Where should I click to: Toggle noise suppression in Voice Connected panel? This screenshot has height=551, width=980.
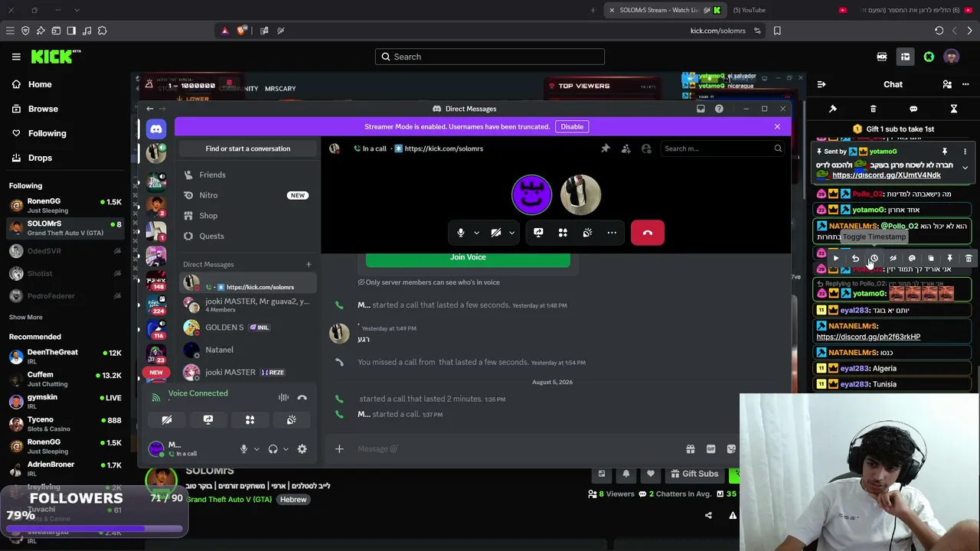(283, 397)
